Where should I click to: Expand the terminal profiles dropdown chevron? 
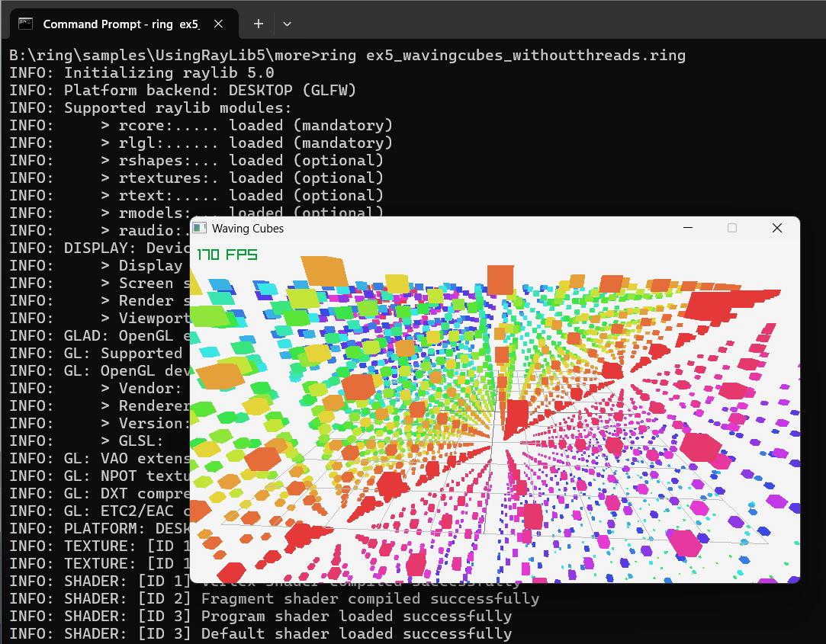click(287, 24)
